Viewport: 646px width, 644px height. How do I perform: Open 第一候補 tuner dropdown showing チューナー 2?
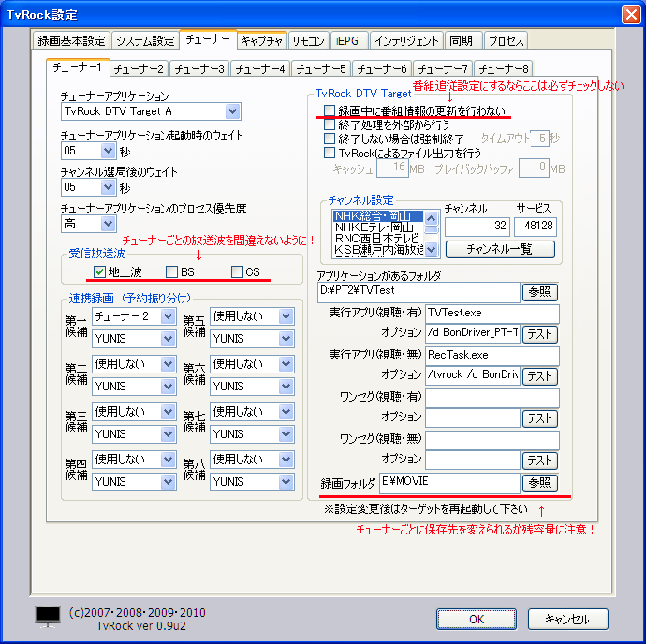point(168,316)
